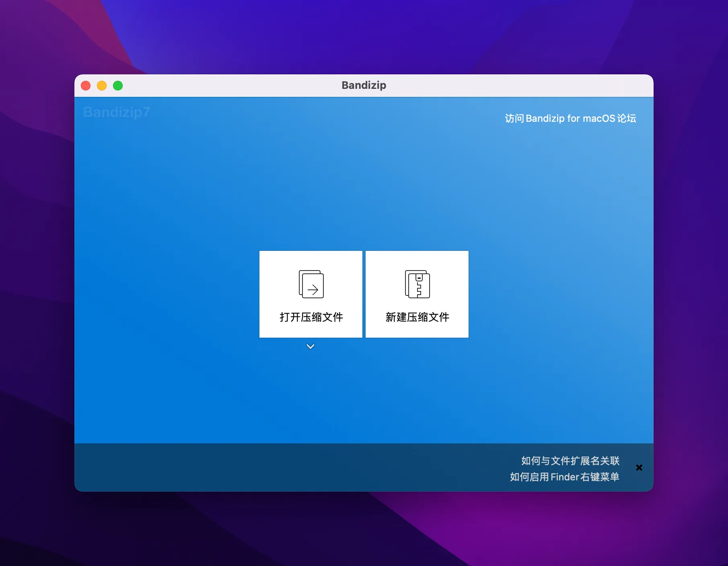The height and width of the screenshot is (566, 728).
Task: Click the zipper archive icon for new archive
Action: tap(417, 284)
